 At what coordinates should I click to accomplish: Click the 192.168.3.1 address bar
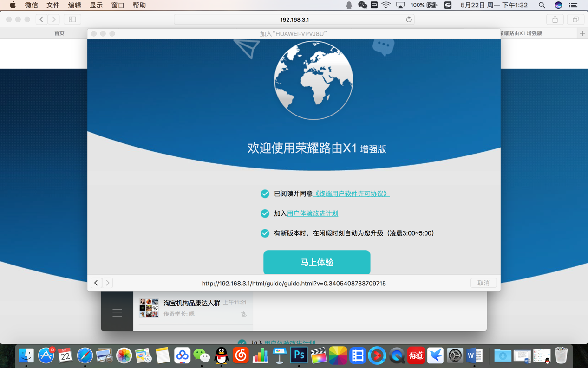pyautogui.click(x=294, y=19)
